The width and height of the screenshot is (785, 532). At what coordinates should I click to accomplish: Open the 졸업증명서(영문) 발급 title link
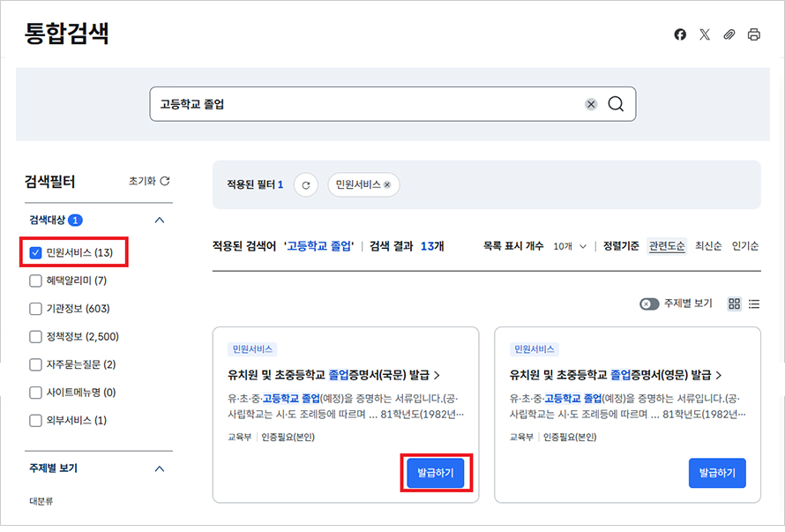[616, 375]
